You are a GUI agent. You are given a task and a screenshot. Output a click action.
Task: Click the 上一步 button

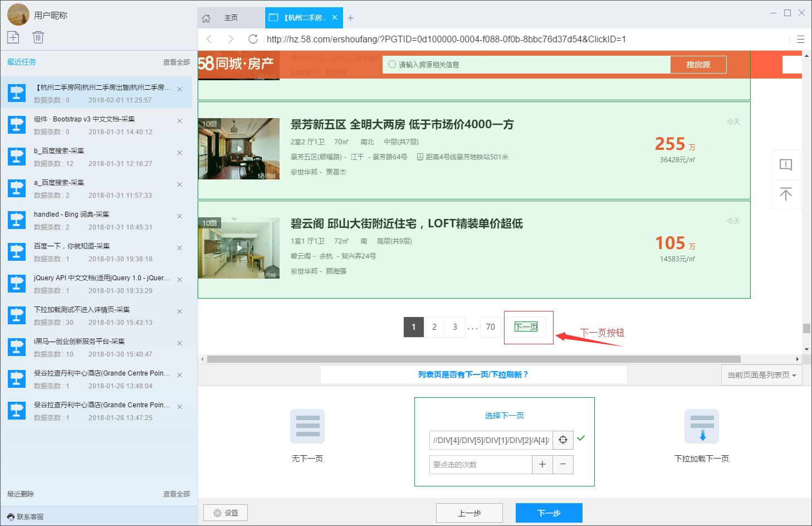click(469, 513)
